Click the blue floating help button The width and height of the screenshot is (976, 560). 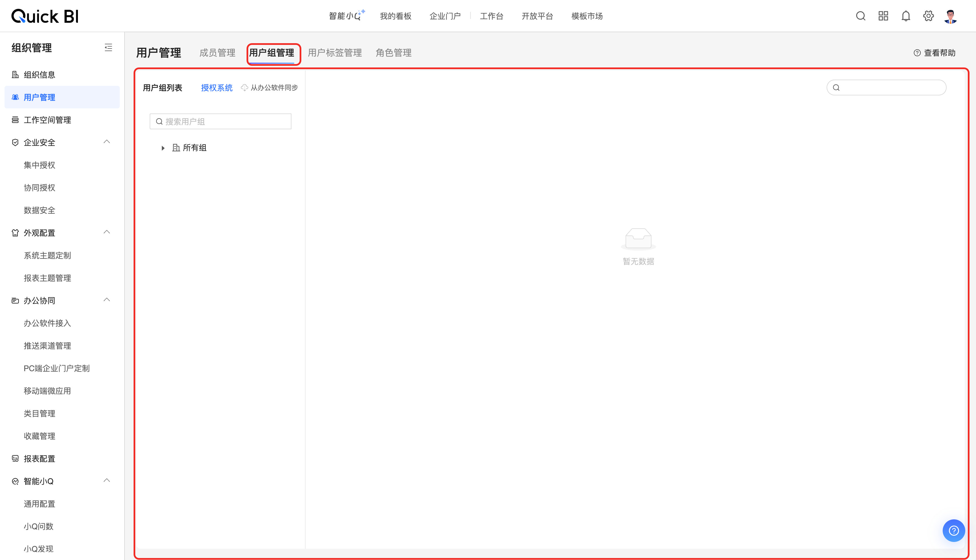click(953, 531)
